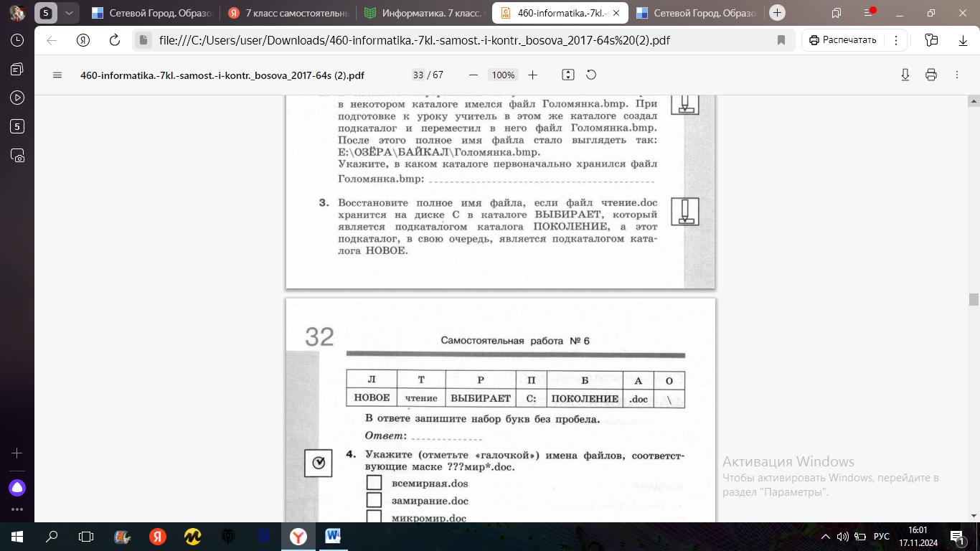The height and width of the screenshot is (551, 980).
Task: Open Word from the taskbar
Action: click(333, 537)
